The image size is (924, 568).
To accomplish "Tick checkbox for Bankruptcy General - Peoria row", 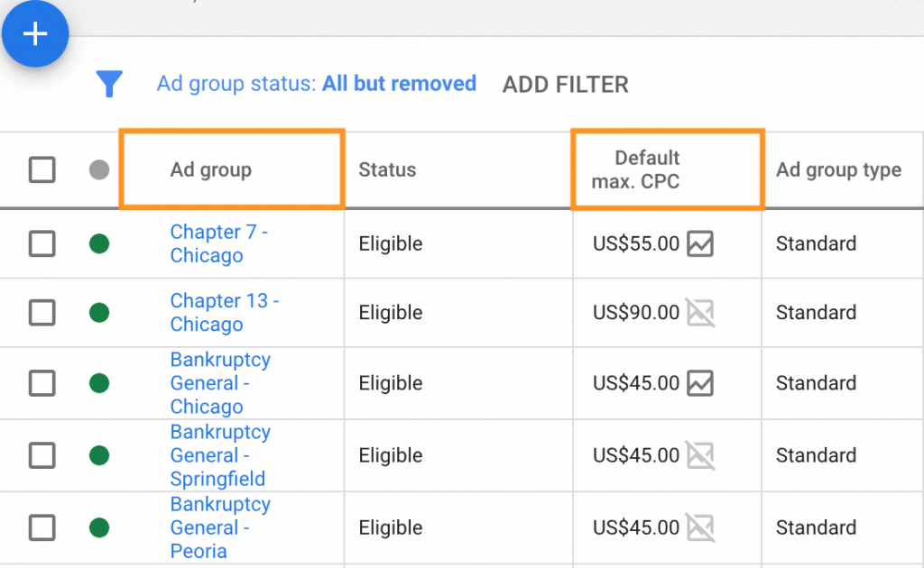I will (42, 528).
